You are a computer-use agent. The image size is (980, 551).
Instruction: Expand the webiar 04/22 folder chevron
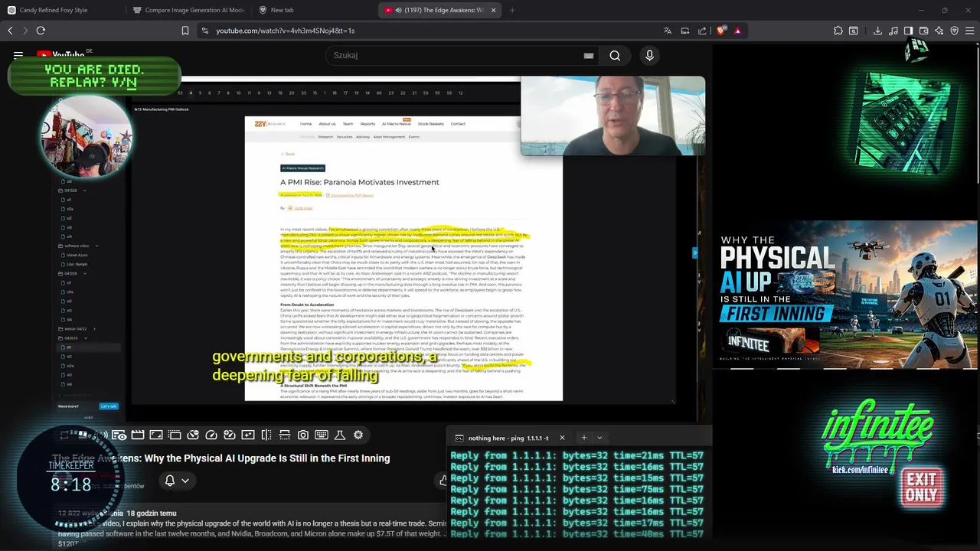[94, 328]
